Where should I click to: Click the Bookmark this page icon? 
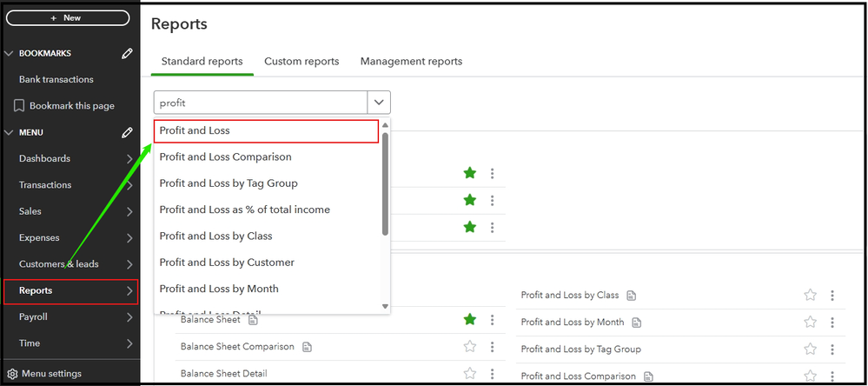(19, 106)
